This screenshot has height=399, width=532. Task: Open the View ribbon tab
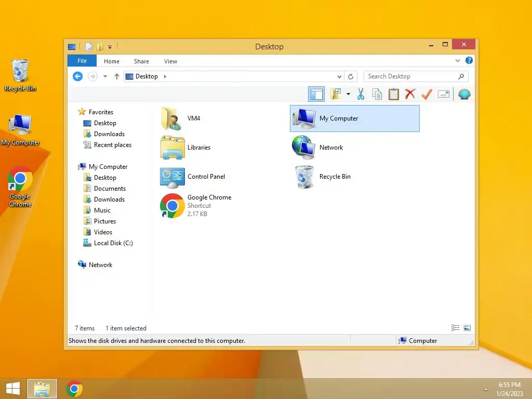point(170,61)
